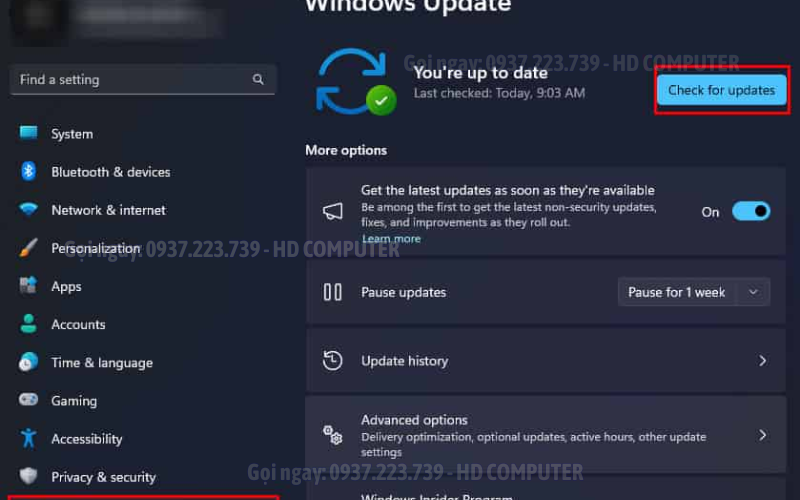Click the megaphone icon for latest updates
The height and width of the screenshot is (500, 800).
point(333,211)
